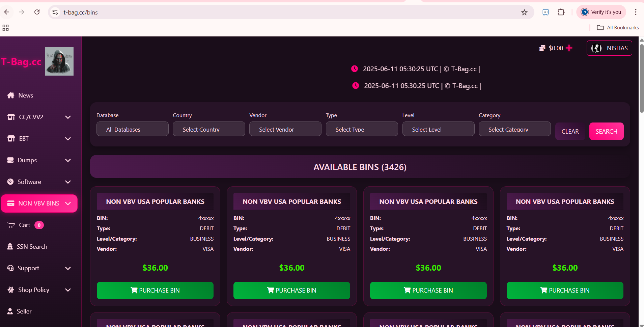This screenshot has width=644, height=327.
Task: Open the Select Vendor dropdown
Action: tap(285, 129)
